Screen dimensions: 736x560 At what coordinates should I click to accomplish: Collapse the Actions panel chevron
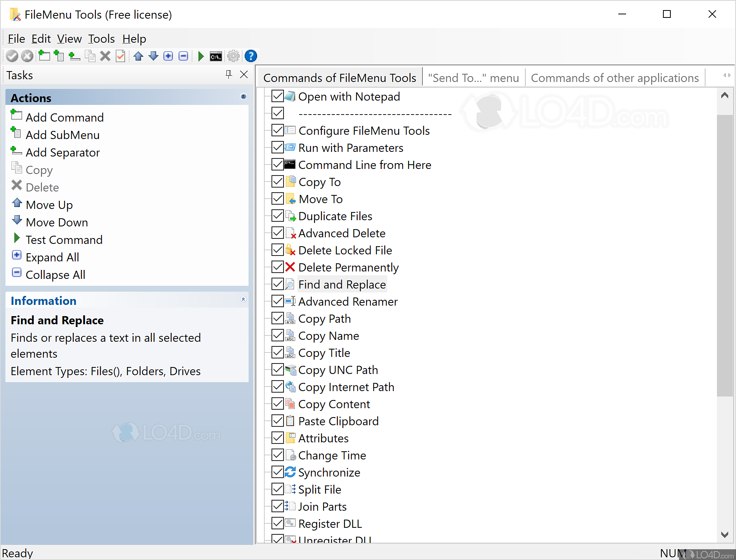tap(244, 97)
